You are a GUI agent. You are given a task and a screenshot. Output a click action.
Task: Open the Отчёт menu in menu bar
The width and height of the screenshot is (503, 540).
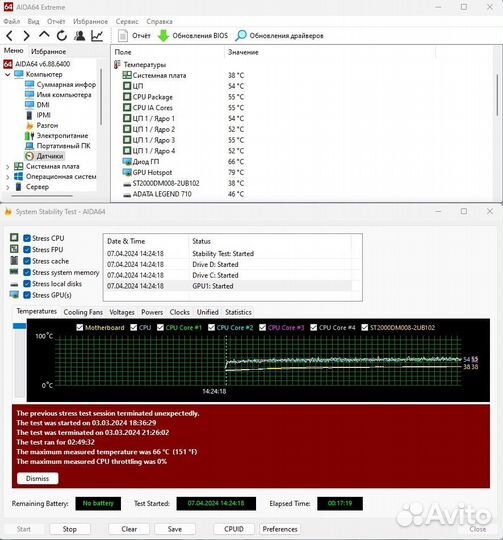pos(56,21)
